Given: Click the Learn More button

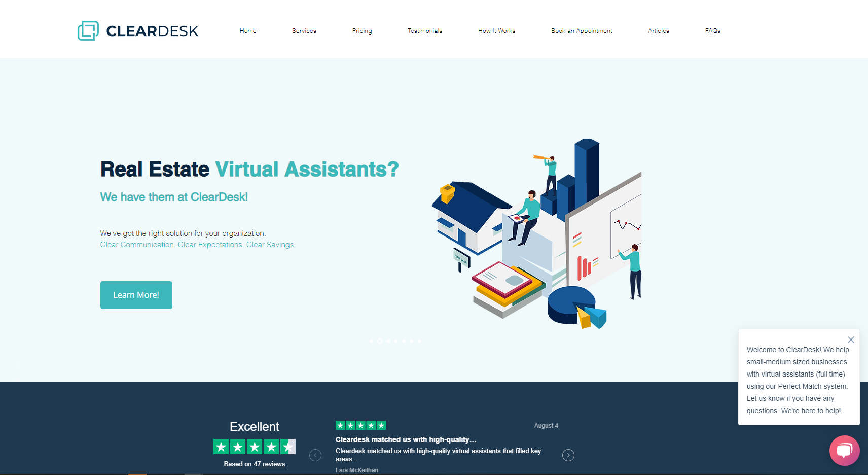Looking at the screenshot, I should [x=136, y=295].
